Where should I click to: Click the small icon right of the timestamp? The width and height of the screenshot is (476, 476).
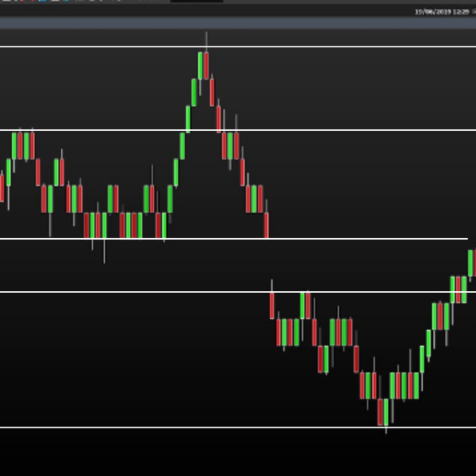[472, 11]
